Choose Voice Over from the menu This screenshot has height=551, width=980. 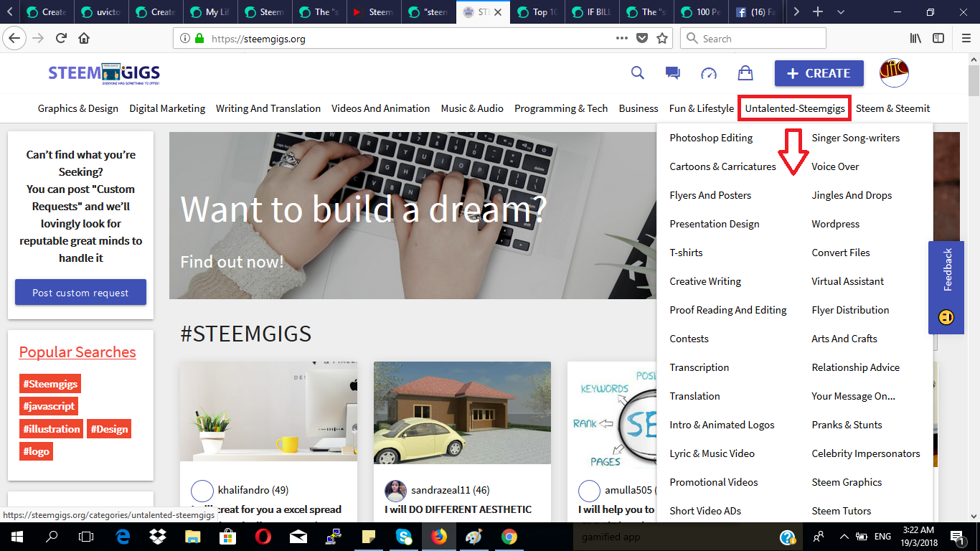coord(835,166)
